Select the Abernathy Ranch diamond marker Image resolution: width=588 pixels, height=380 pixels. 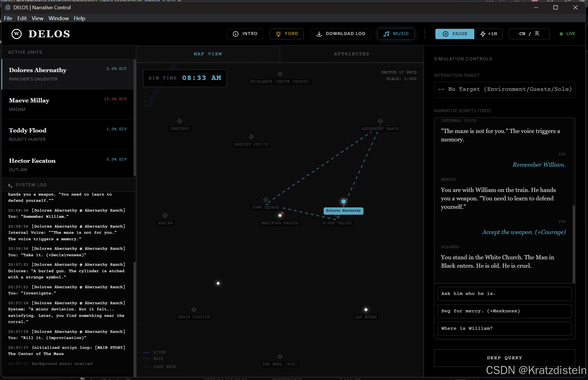point(380,121)
